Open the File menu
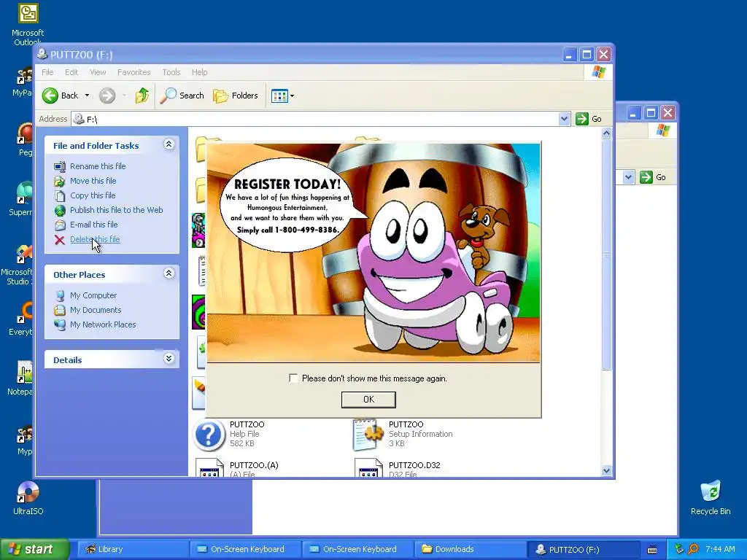747x560 pixels. 47,72
